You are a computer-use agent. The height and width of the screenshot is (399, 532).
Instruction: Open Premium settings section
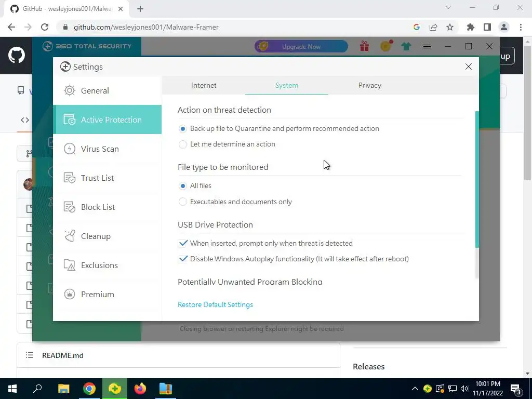coord(107,294)
